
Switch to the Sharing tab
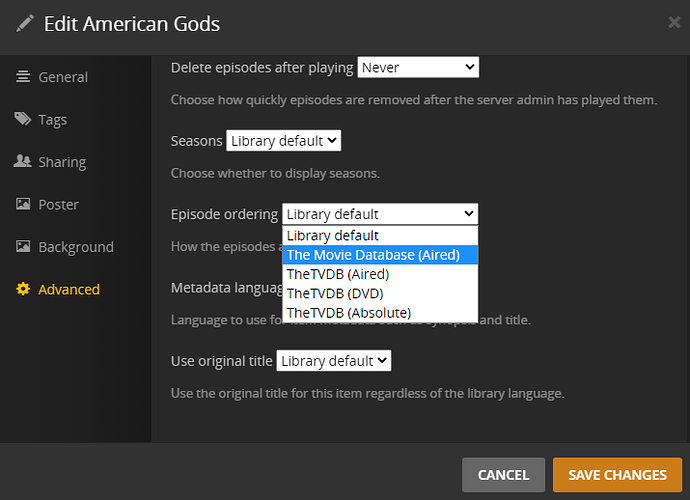pyautogui.click(x=62, y=162)
